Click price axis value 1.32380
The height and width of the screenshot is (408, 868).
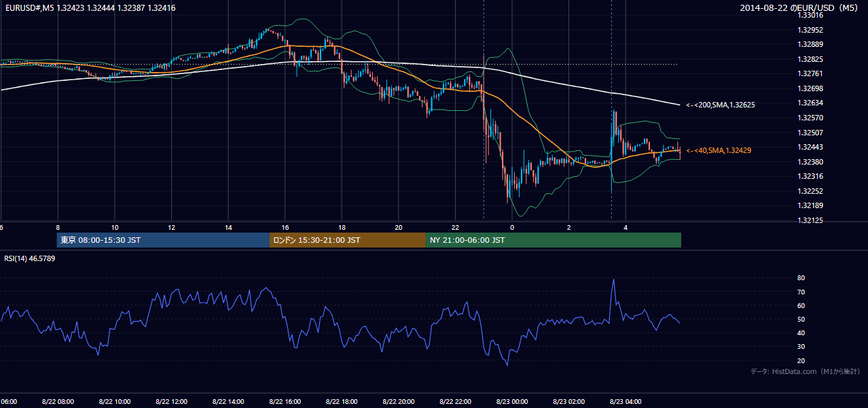[810, 162]
